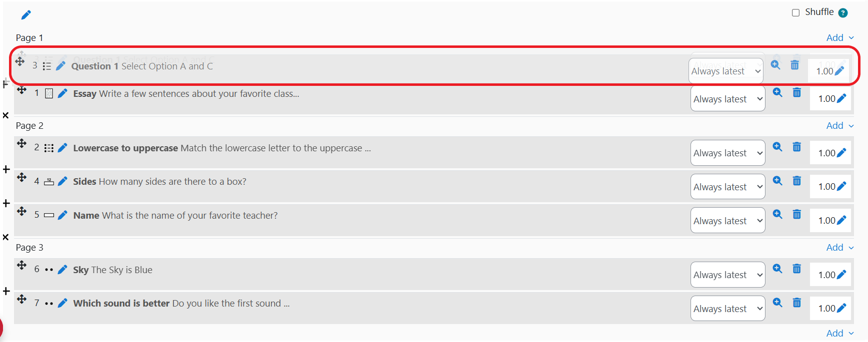Open the Always latest dropdown for Sides
The image size is (868, 342).
(727, 187)
